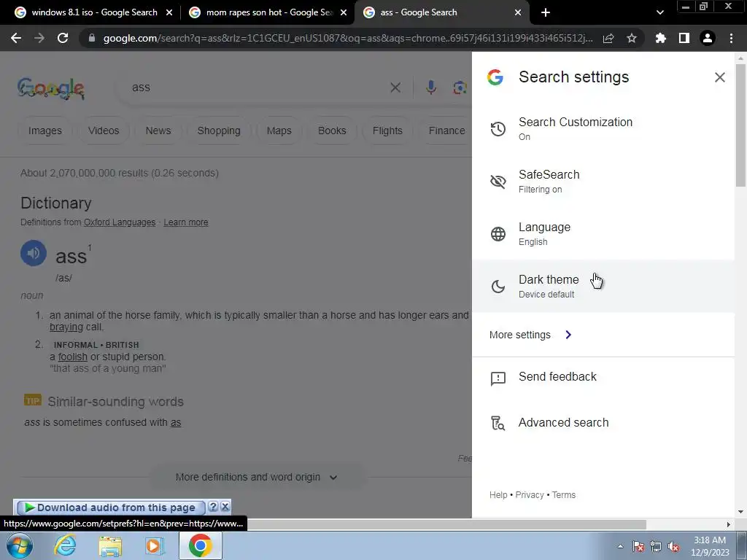
Task: Open the Language setting
Action: (x=603, y=233)
